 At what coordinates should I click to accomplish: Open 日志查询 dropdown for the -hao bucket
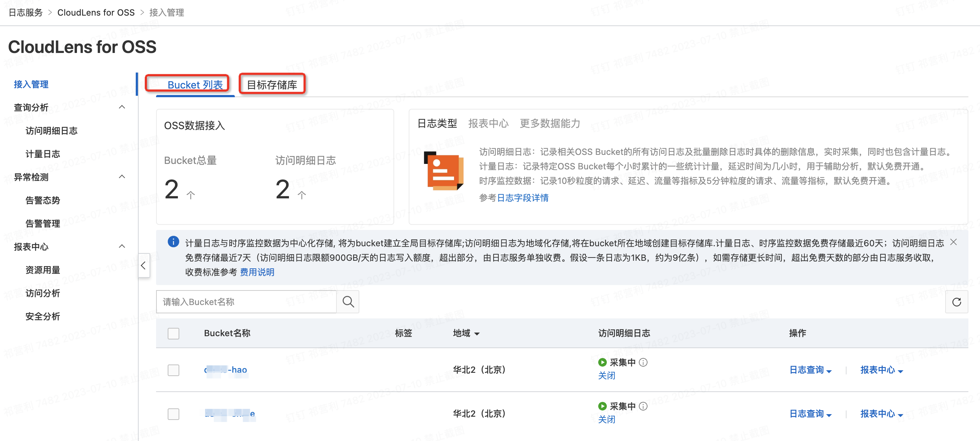(x=810, y=370)
